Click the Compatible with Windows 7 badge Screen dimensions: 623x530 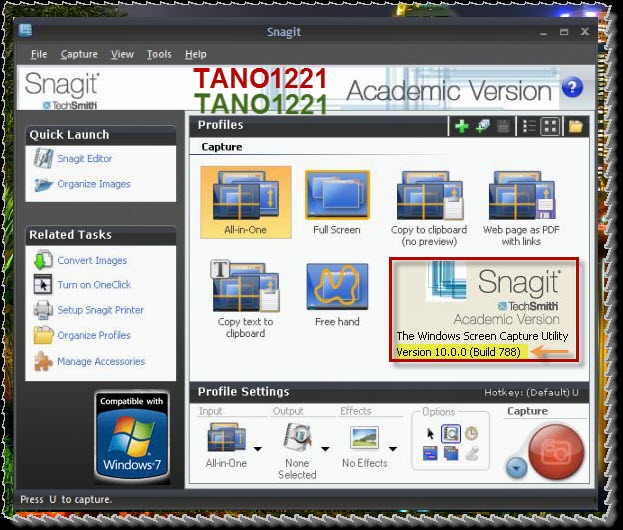pos(132,437)
